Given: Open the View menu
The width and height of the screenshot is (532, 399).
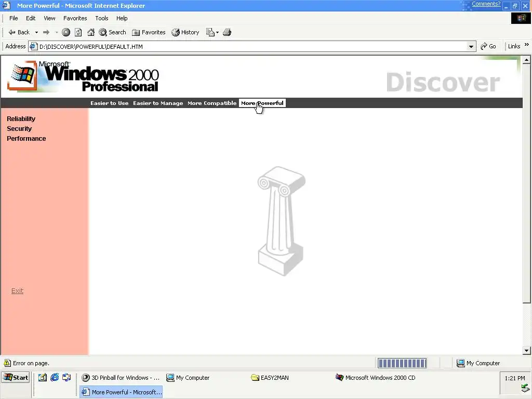Looking at the screenshot, I should click(49, 18).
